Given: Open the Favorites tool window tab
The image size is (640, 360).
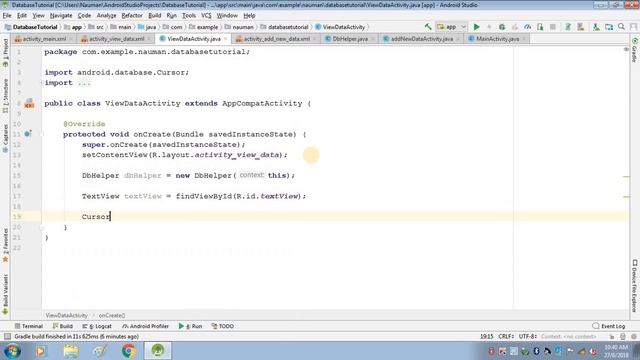Looking at the screenshot, I should coord(5,245).
